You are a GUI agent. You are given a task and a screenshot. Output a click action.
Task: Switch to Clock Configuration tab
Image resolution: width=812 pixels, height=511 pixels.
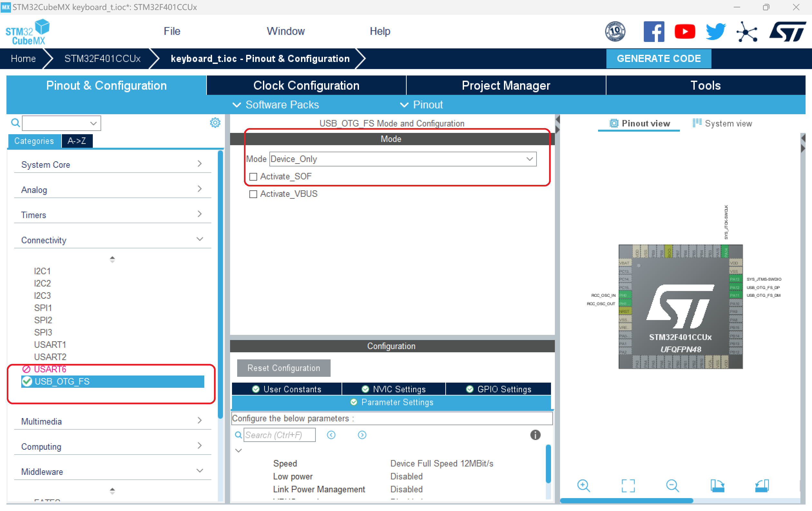306,85
